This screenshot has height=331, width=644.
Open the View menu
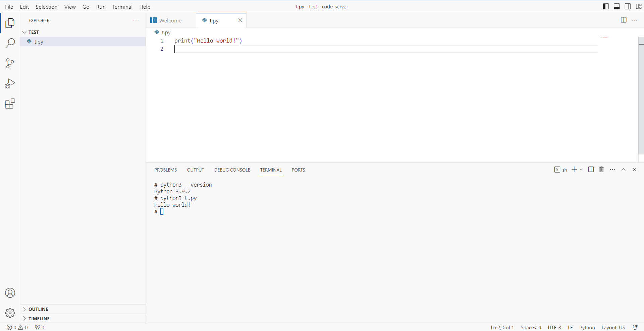pyautogui.click(x=70, y=7)
